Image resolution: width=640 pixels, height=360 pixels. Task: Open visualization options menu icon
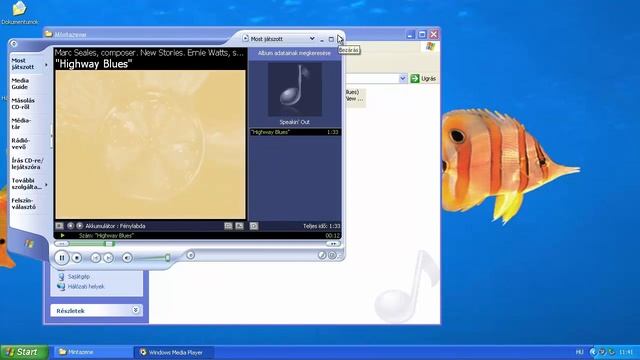60,226
